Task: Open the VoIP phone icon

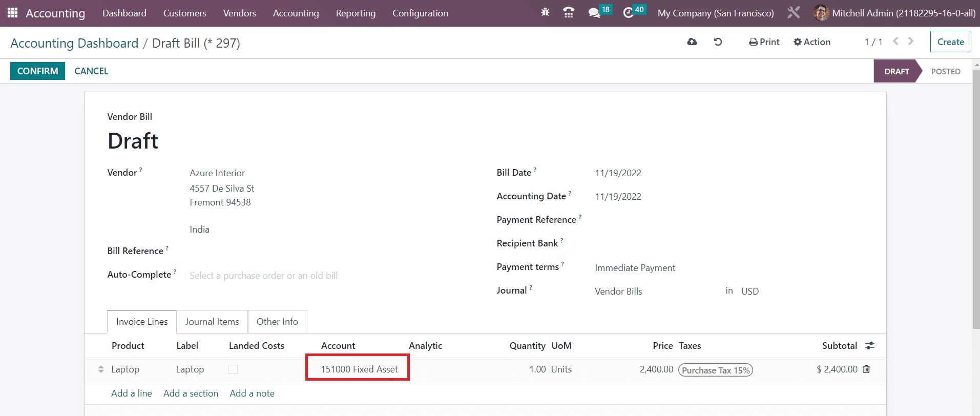Action: (568, 12)
